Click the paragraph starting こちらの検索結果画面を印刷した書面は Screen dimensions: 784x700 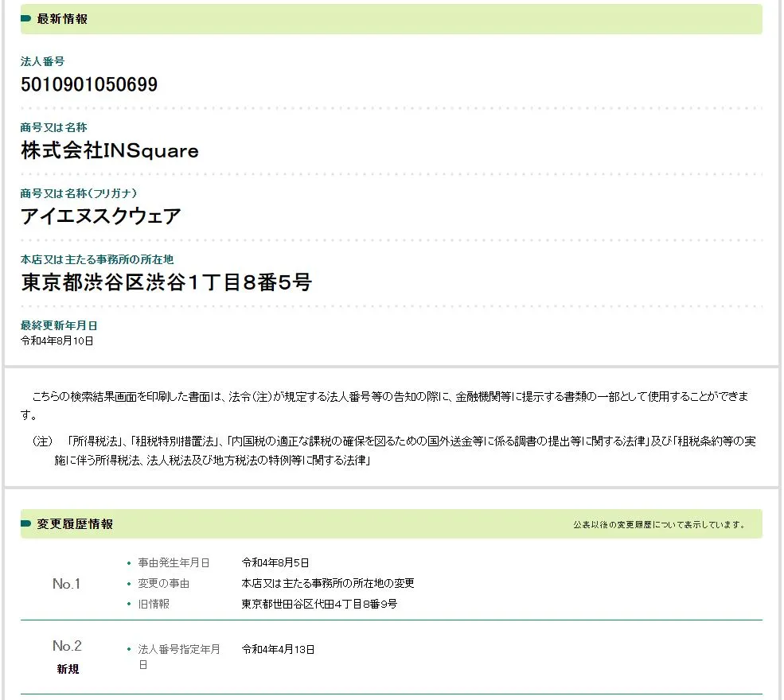385,405
